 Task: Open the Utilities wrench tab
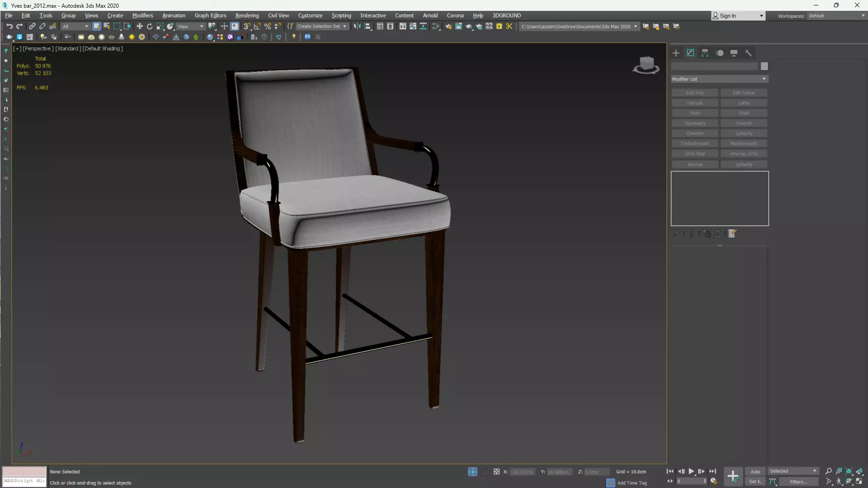pos(748,53)
